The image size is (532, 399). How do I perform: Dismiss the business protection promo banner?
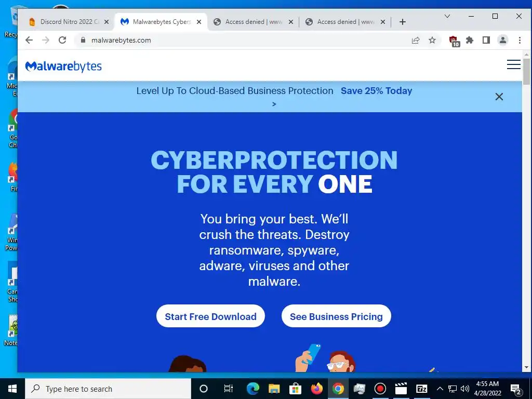[499, 97]
